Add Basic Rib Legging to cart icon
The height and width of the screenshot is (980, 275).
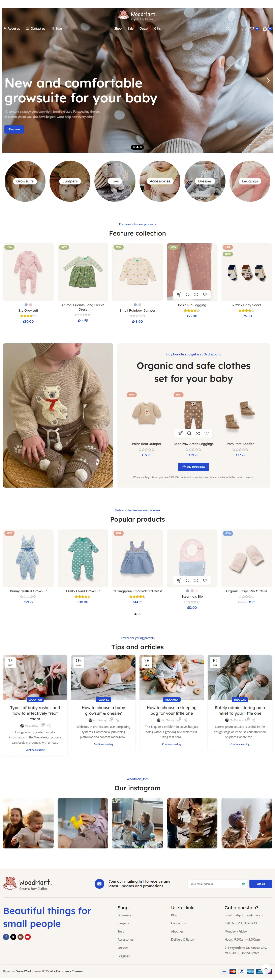pos(179,294)
